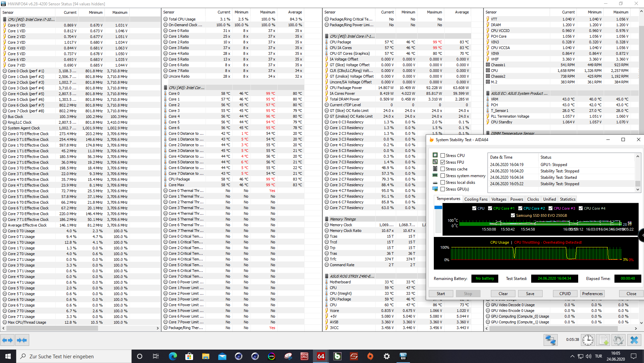The height and width of the screenshot is (363, 644).
Task: Enable Stress system memory checkbox
Action: point(443,175)
